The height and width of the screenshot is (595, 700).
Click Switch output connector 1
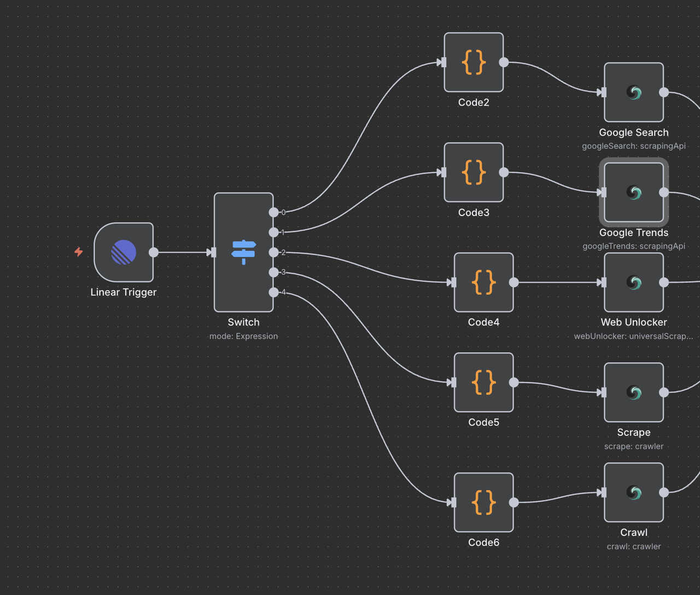coord(273,232)
